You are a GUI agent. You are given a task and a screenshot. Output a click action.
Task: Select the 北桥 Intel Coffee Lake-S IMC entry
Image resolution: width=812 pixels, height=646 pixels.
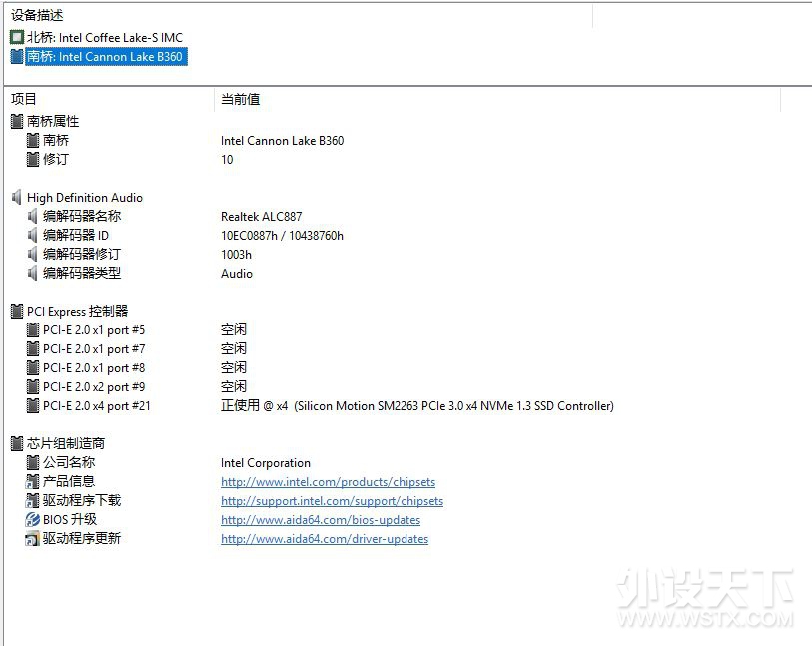coord(105,37)
